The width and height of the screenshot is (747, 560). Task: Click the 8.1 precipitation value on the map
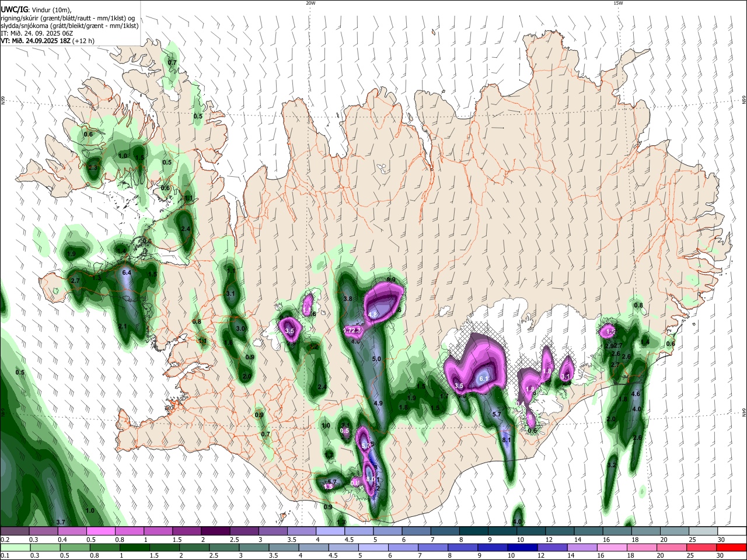point(506,440)
